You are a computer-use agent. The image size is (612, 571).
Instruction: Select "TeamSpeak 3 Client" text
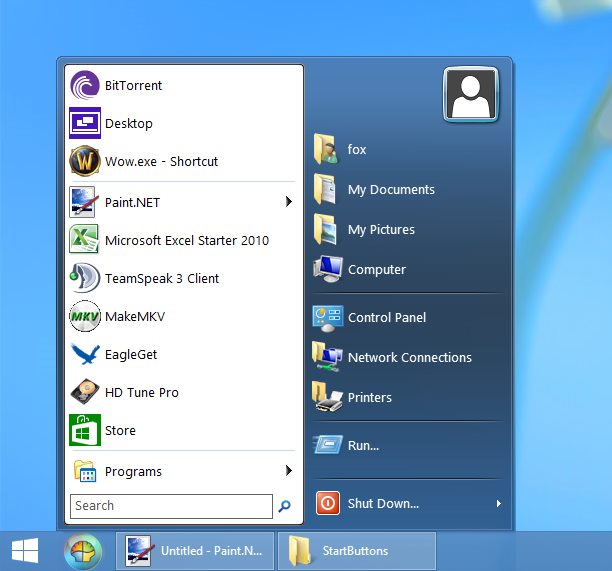coord(162,279)
